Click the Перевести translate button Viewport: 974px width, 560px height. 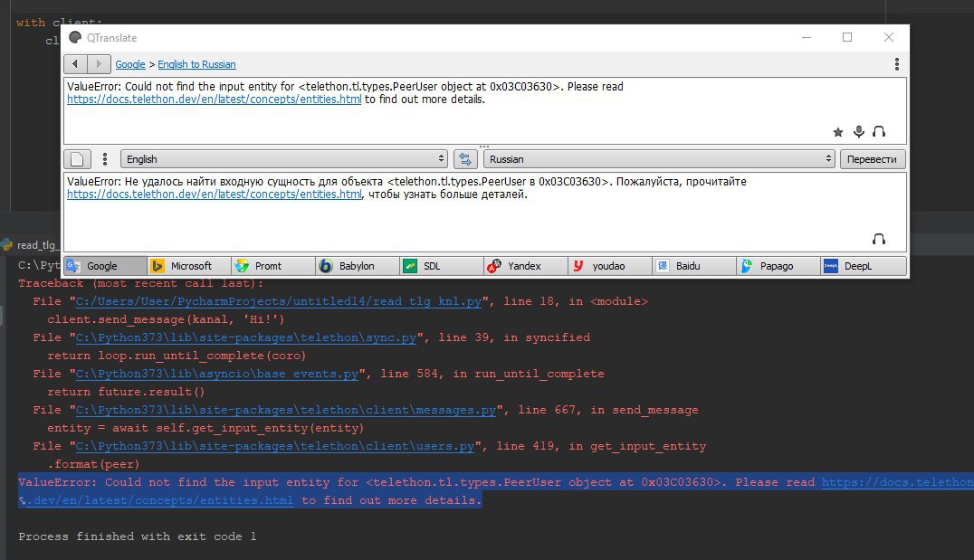(x=872, y=159)
